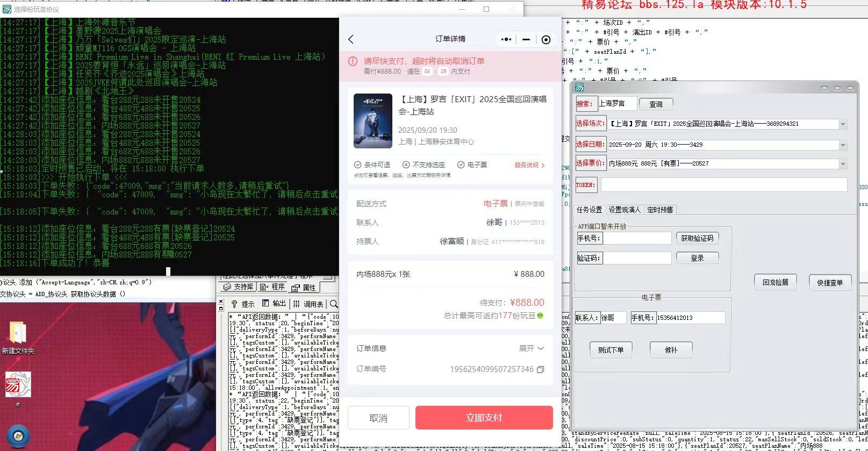Click the 票夹中查看 link next to 电子票
Screen dimensions: 868x451
pyautogui.click(x=529, y=204)
